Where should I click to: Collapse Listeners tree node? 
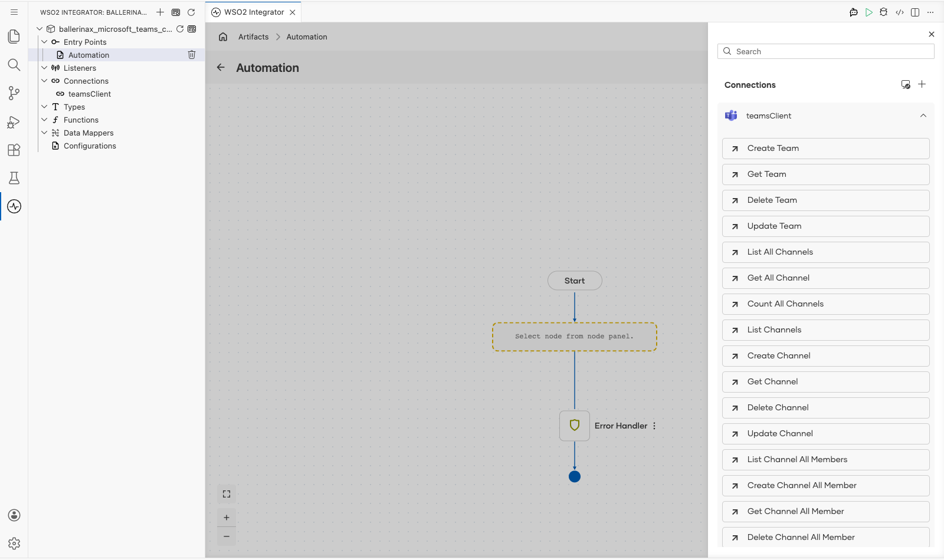[44, 68]
